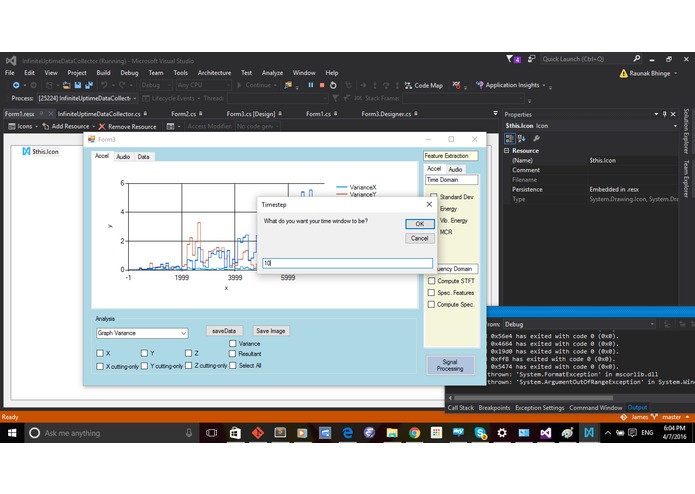Click the Visual Studio taskbar icon
The height and width of the screenshot is (494, 695).
pyautogui.click(x=546, y=433)
